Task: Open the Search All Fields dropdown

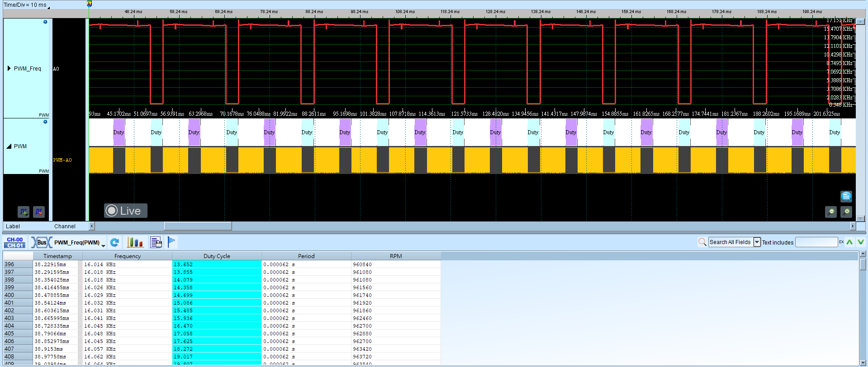Action: click(757, 242)
